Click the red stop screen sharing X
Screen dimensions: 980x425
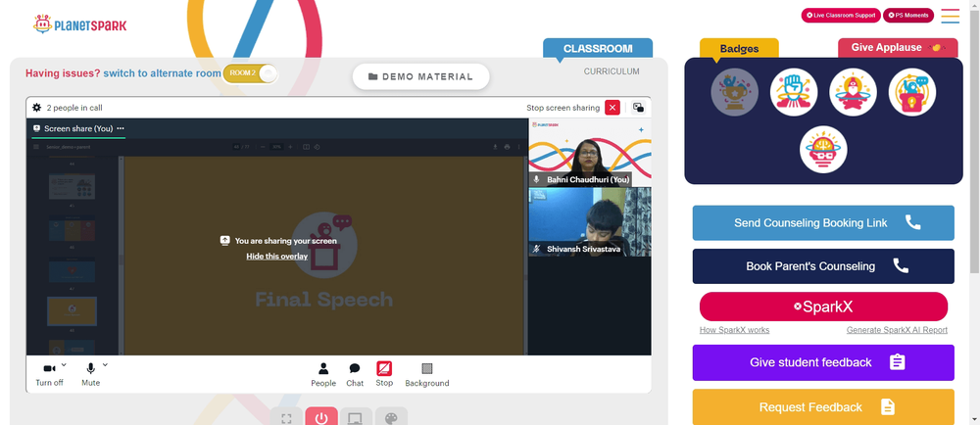(x=612, y=108)
